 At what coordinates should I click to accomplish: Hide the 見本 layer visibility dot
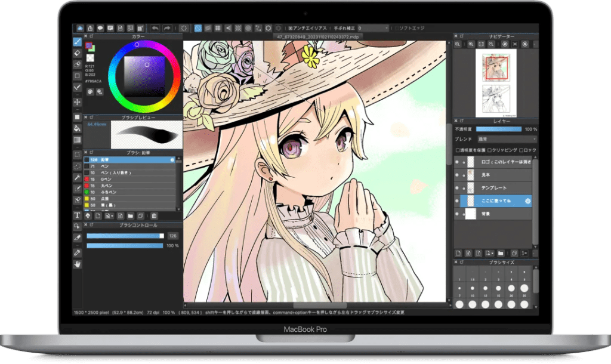pyautogui.click(x=457, y=175)
